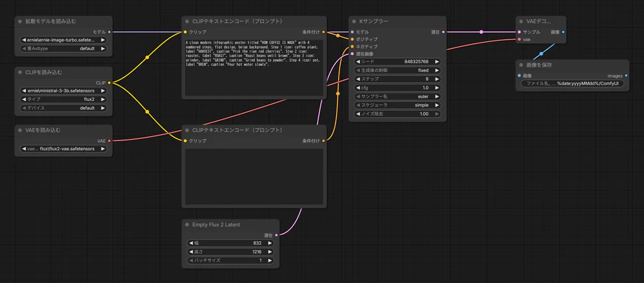Click the ポジティブ input port on Kサンプラー

353,39
